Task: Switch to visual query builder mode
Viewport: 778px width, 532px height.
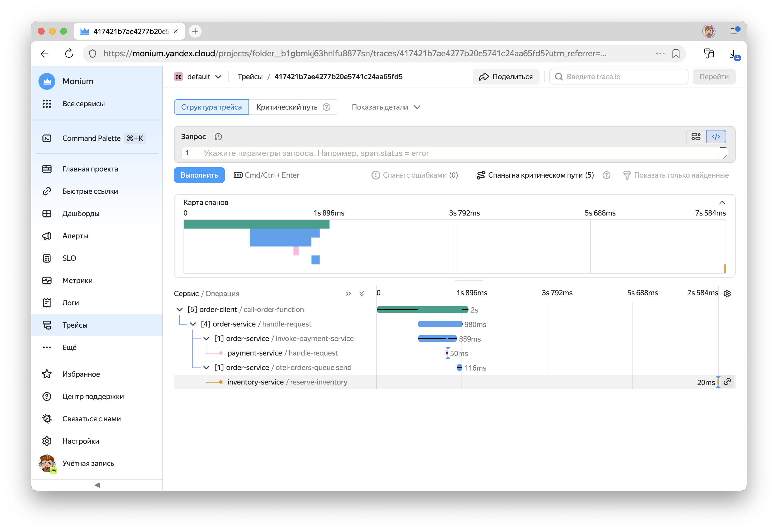Action: 696,137
